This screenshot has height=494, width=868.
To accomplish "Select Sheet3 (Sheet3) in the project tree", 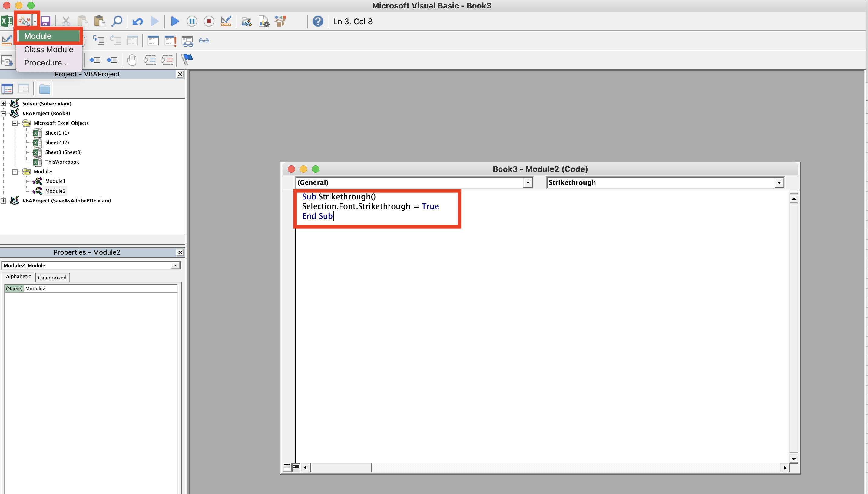I will click(63, 152).
